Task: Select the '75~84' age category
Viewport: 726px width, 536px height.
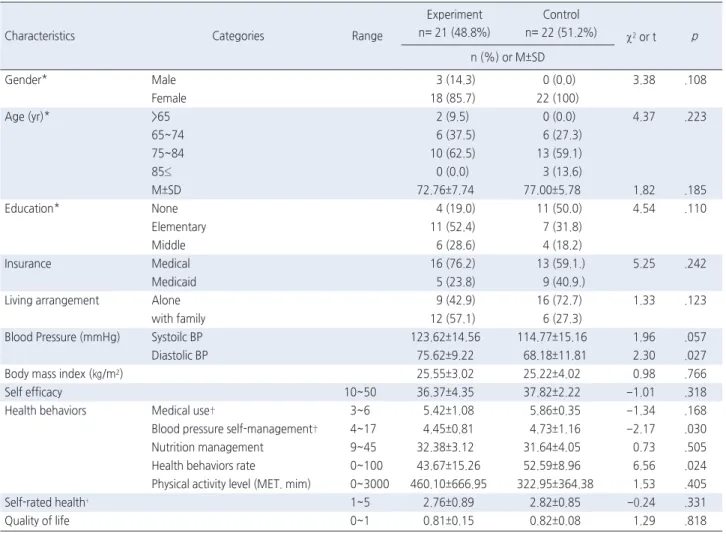Action: (168, 153)
